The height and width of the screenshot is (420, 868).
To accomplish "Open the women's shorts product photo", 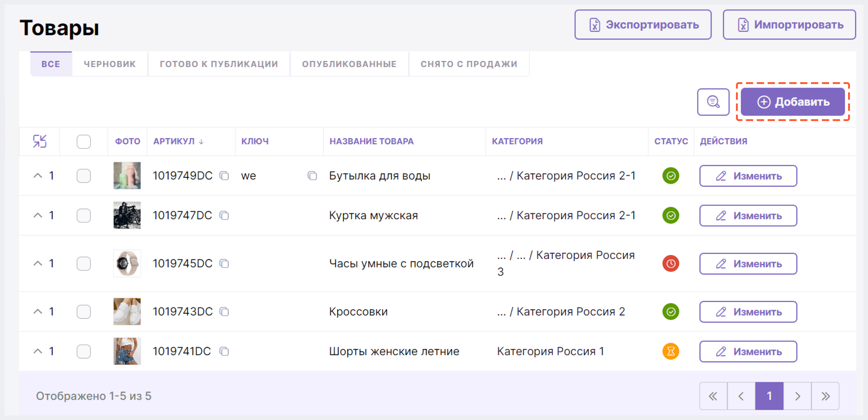I will point(127,351).
